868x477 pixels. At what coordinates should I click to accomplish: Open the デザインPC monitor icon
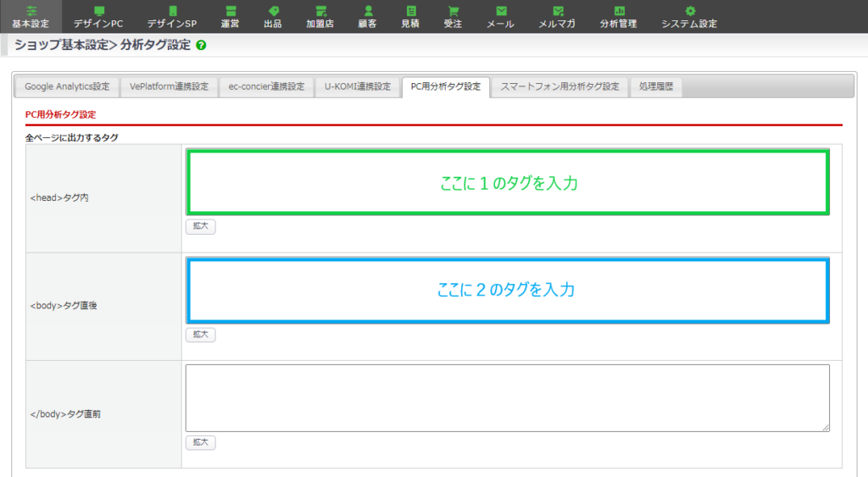point(100,11)
